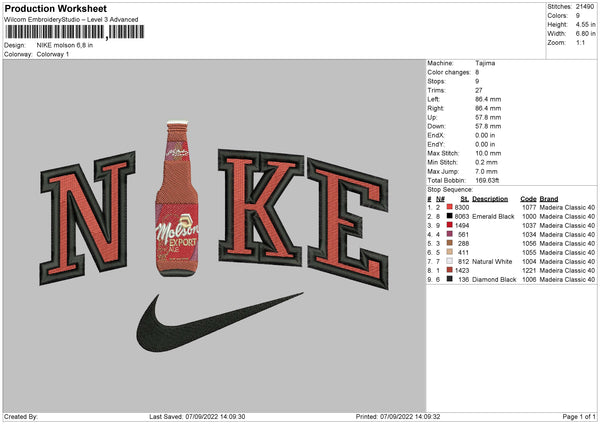Select the Stitches count 21490
Image resolution: width=600 pixels, height=424 pixels.
click(585, 7)
